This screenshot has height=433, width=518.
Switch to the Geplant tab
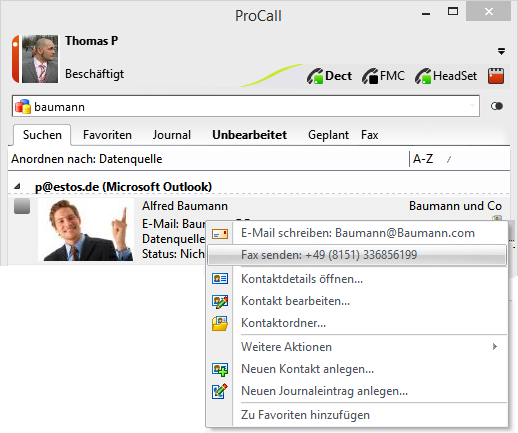(328, 135)
